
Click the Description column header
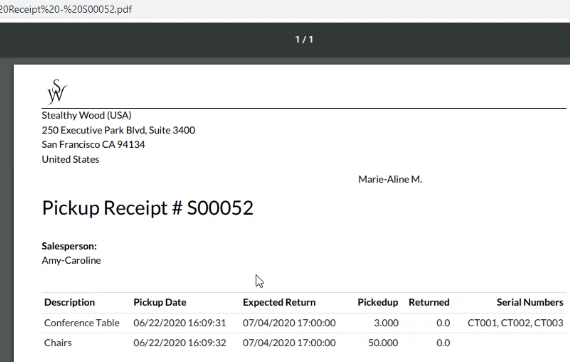(x=69, y=302)
